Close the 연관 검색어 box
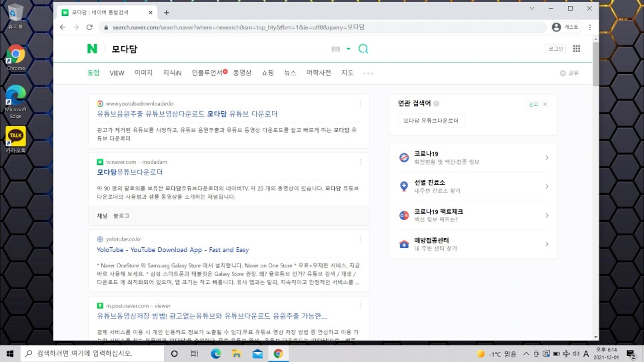Image resolution: width=644 pixels, height=362 pixels. coord(545,105)
